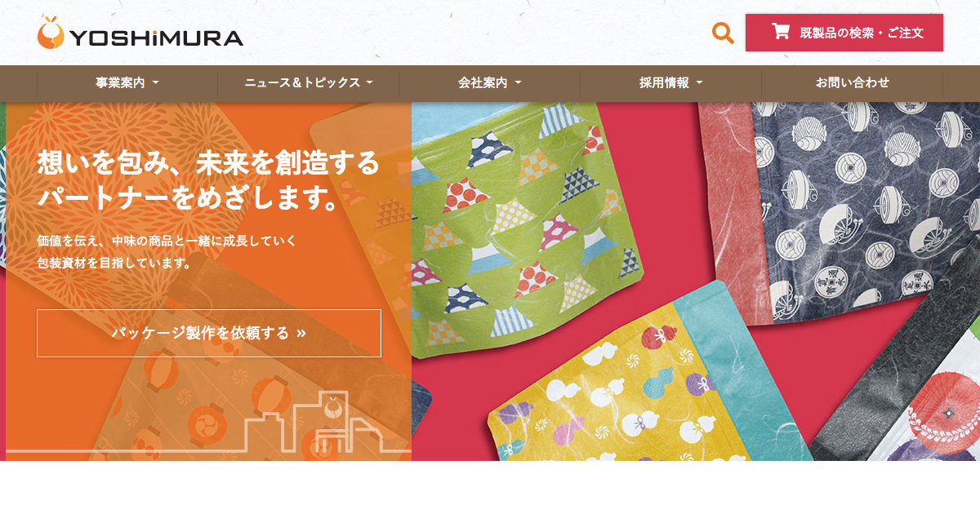The image size is (980, 514).
Task: Click the navy crest-pattern pouch image
Action: point(866,212)
